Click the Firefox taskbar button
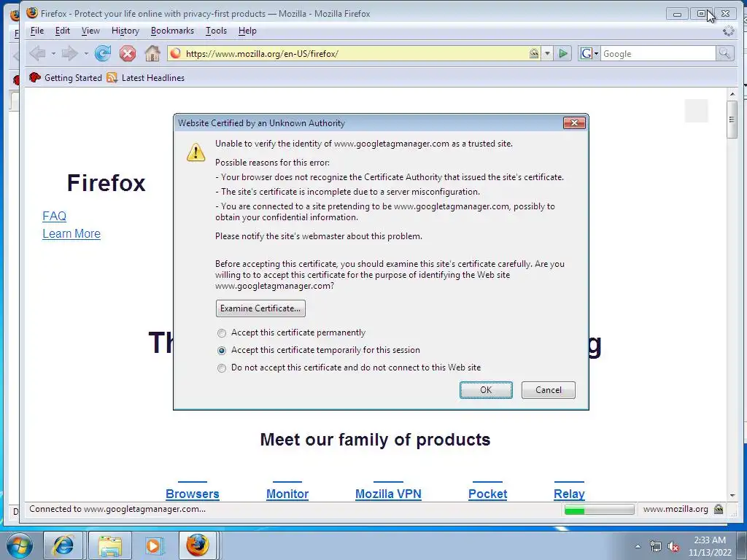This screenshot has height=560, width=747. pyautogui.click(x=198, y=545)
